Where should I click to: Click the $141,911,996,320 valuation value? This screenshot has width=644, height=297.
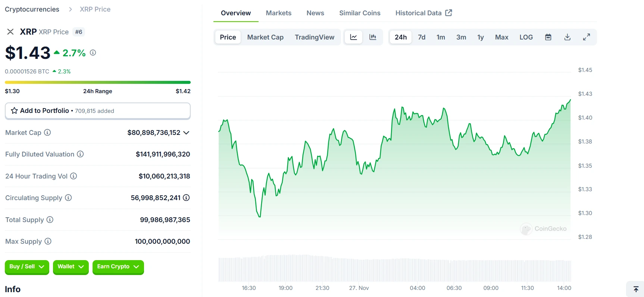[x=163, y=154]
